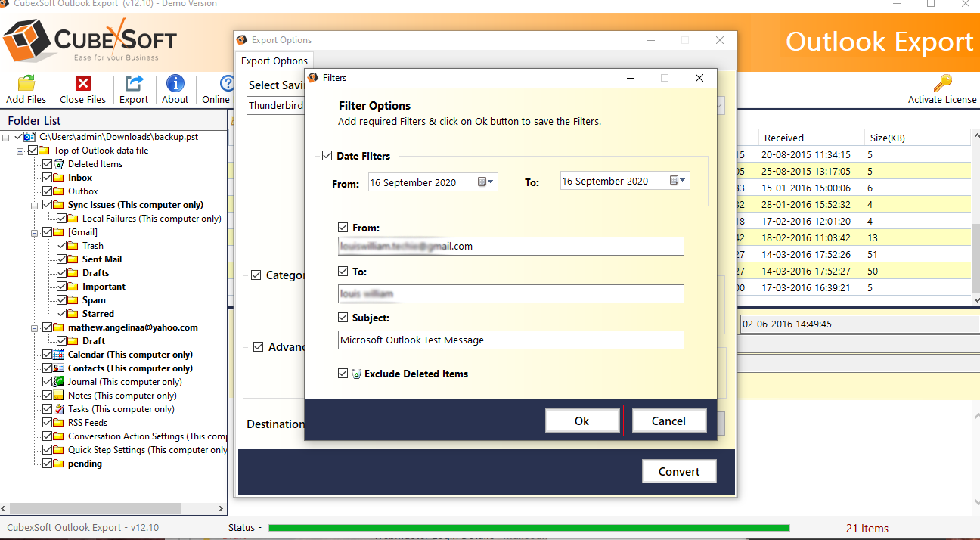Click the backup.pst file icon

[30, 137]
